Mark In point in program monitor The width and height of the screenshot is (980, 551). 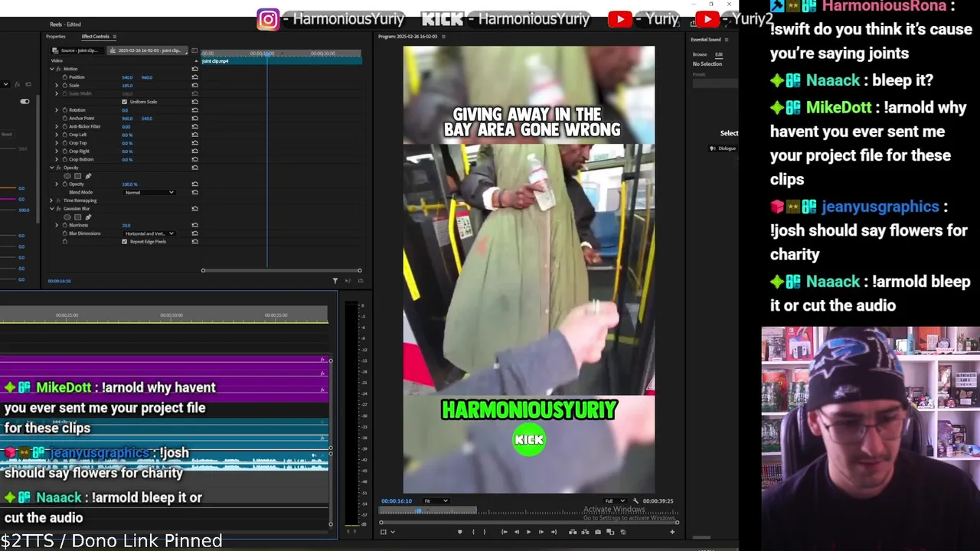point(473,532)
